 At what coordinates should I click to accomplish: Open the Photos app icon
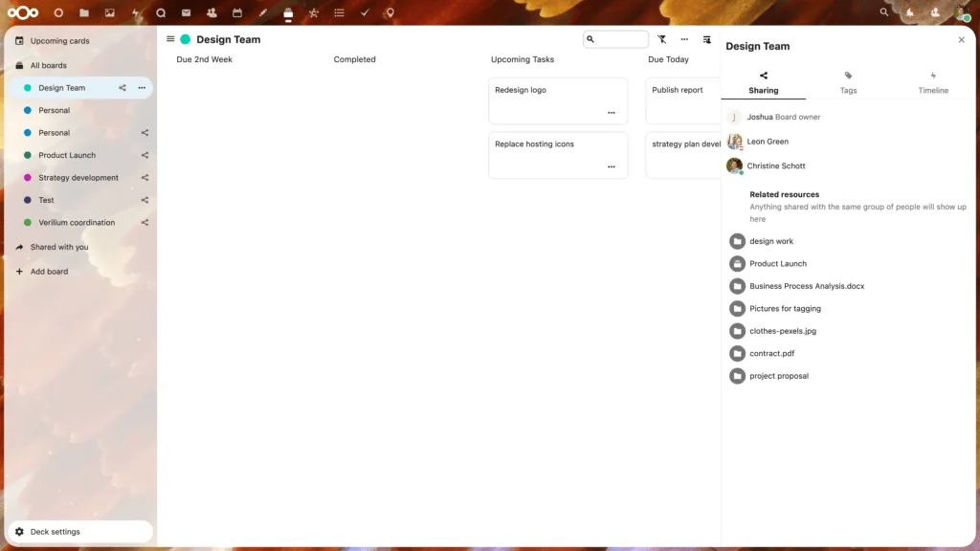(x=109, y=12)
